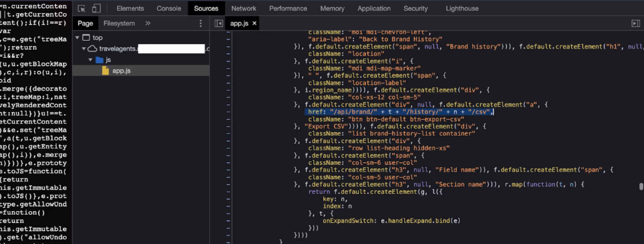Click the "location-label" className line
The image size is (644, 244).
(357, 83)
